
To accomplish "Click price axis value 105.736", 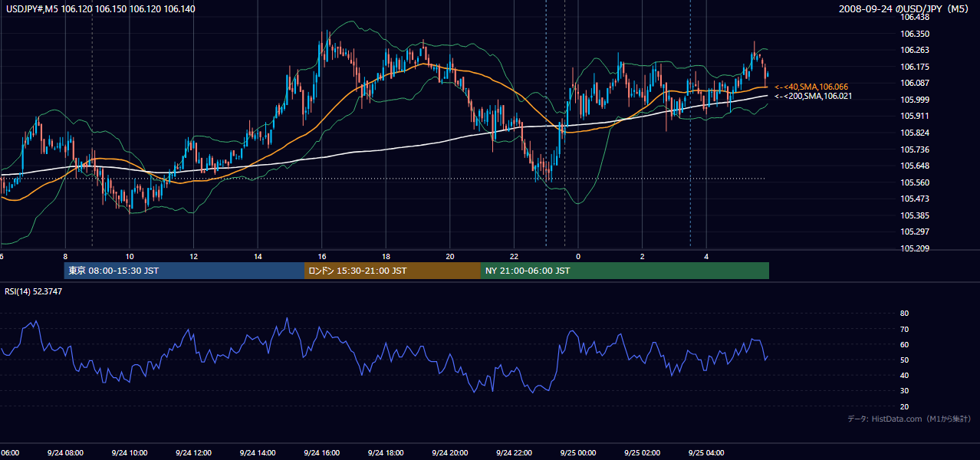I will pyautogui.click(x=915, y=149).
